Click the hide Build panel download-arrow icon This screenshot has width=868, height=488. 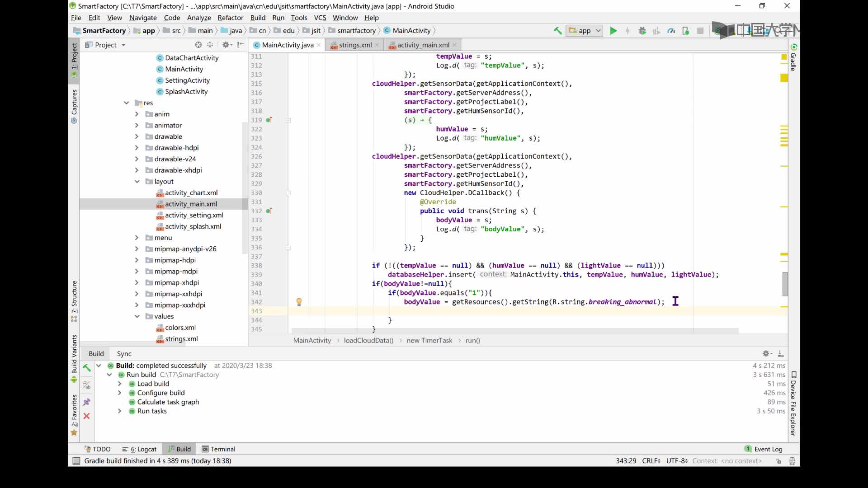[x=781, y=354]
